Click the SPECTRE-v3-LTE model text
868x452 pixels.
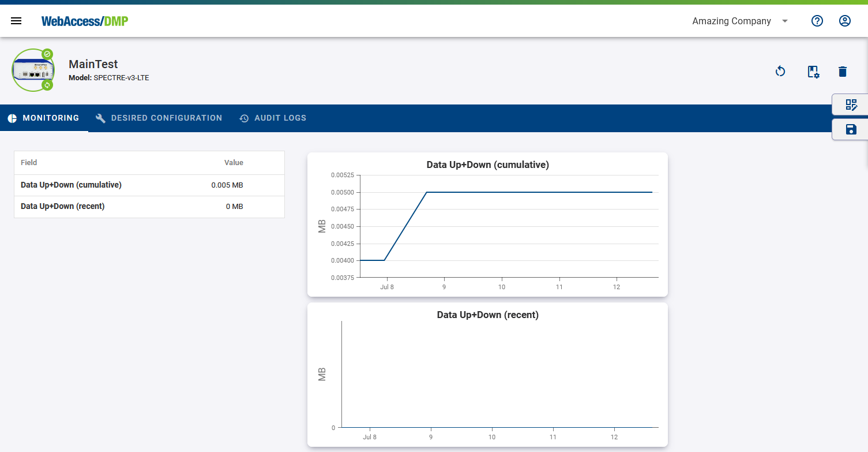pos(121,77)
